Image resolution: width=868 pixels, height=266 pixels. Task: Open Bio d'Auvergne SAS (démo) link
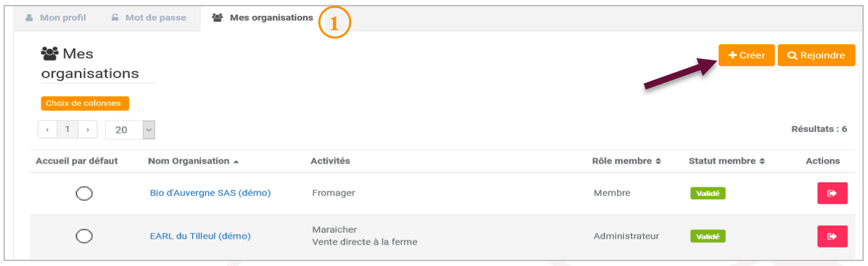(210, 193)
